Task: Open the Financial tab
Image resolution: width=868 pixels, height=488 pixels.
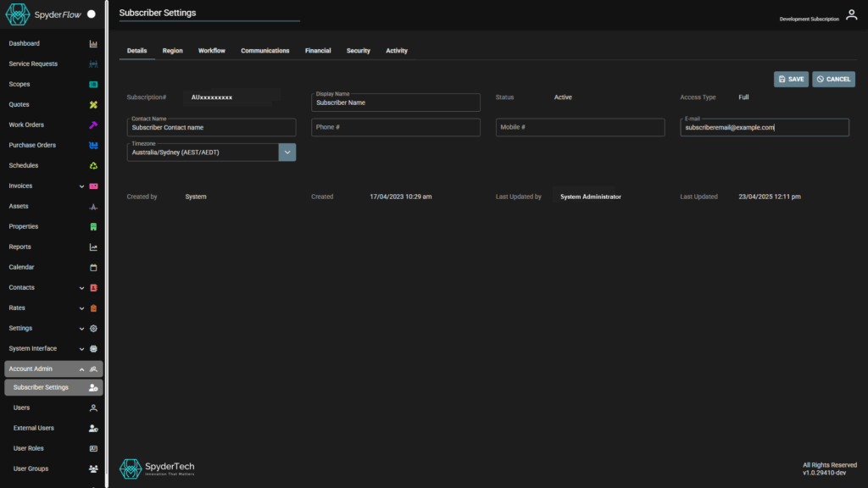Action: 318,51
